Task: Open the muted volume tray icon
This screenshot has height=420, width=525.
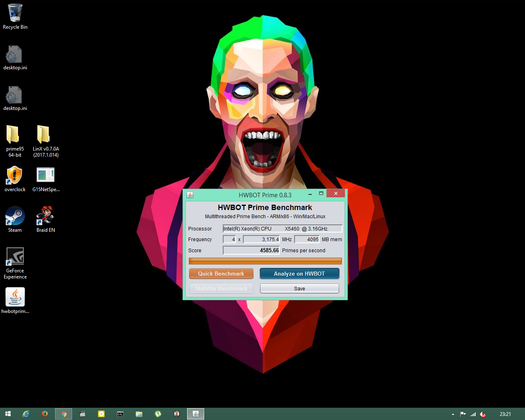Action: coord(483,414)
